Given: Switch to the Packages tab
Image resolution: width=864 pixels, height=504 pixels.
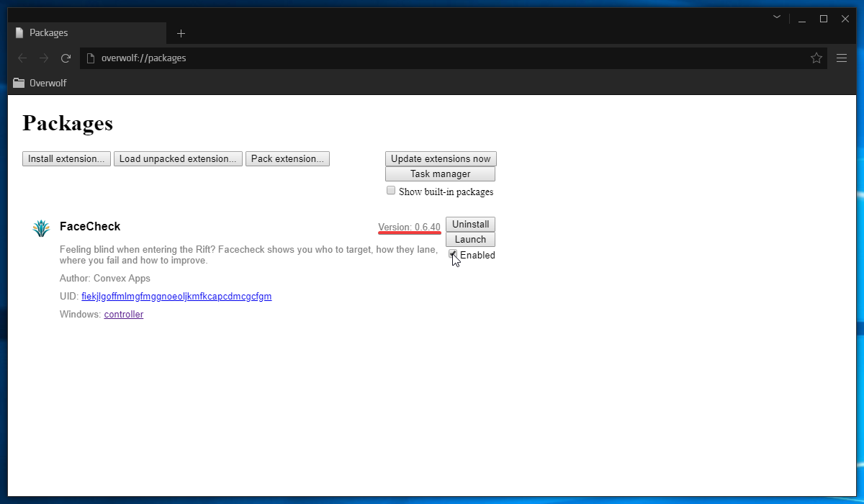Looking at the screenshot, I should pos(86,33).
